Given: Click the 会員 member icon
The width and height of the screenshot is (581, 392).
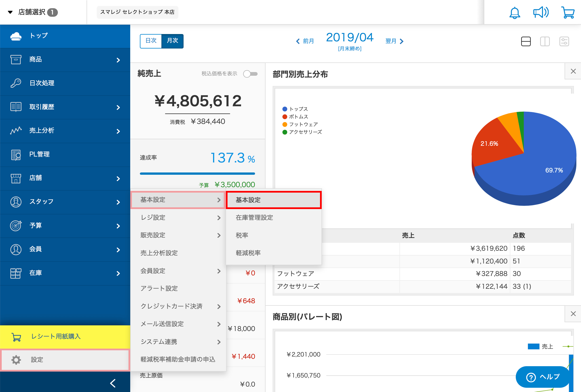Looking at the screenshot, I should 16,249.
